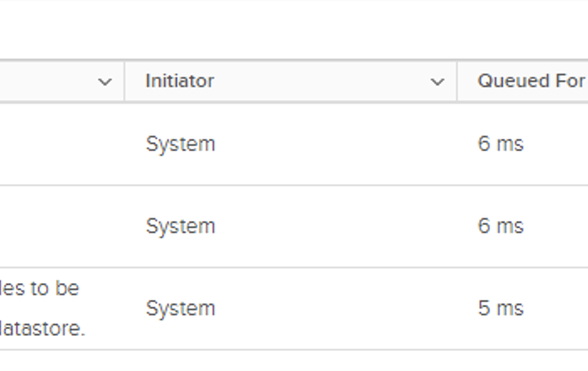Screen dimensions: 588x371
Task: Click the Queued For column header
Action: pos(531,81)
